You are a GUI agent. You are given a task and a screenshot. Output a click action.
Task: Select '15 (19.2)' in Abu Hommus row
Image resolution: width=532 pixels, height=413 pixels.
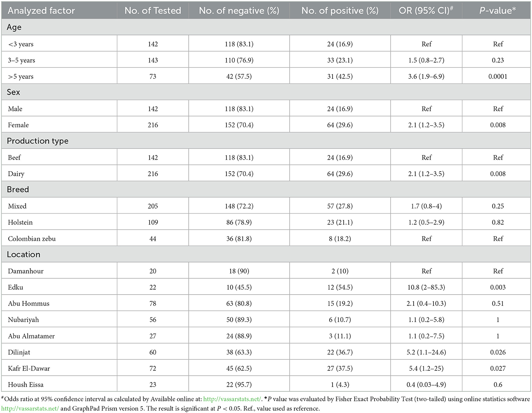(340, 304)
